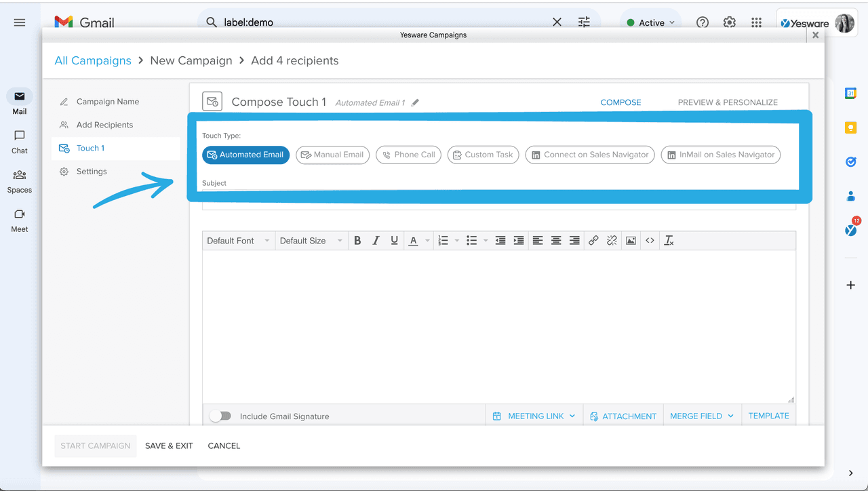Expand the Gmail side panel chevron

click(850, 473)
